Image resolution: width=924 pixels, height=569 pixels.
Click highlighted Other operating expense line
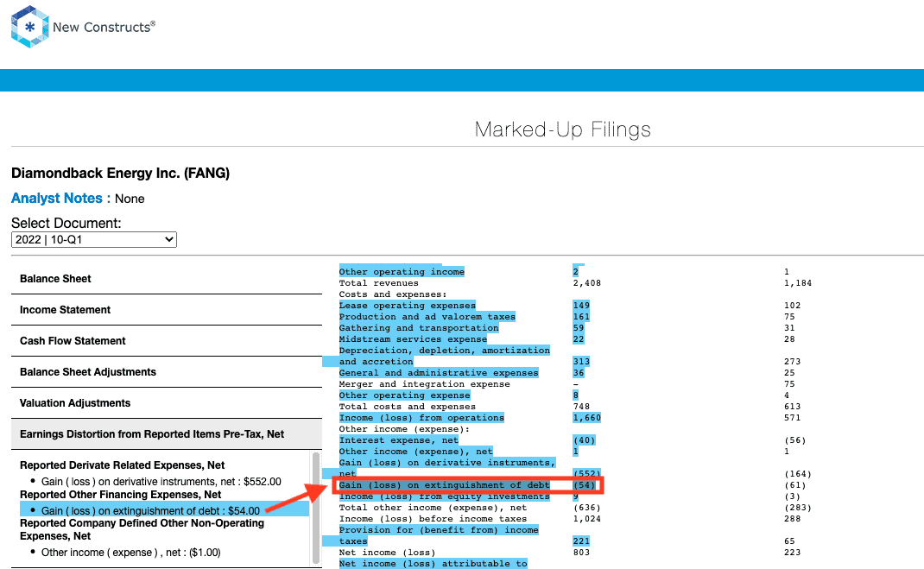404,395
